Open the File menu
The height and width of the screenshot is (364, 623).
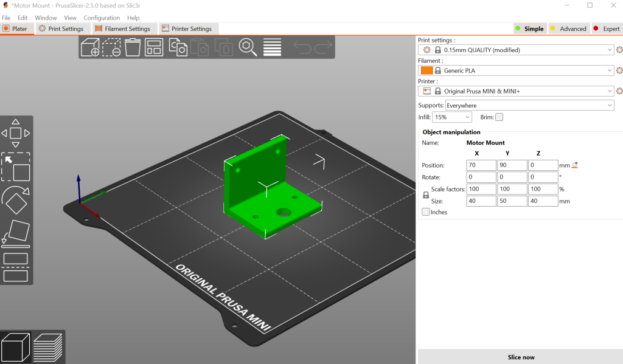pos(6,18)
